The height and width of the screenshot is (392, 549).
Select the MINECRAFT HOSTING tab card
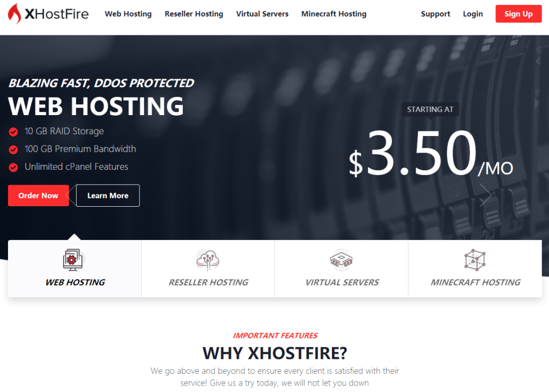(x=475, y=268)
